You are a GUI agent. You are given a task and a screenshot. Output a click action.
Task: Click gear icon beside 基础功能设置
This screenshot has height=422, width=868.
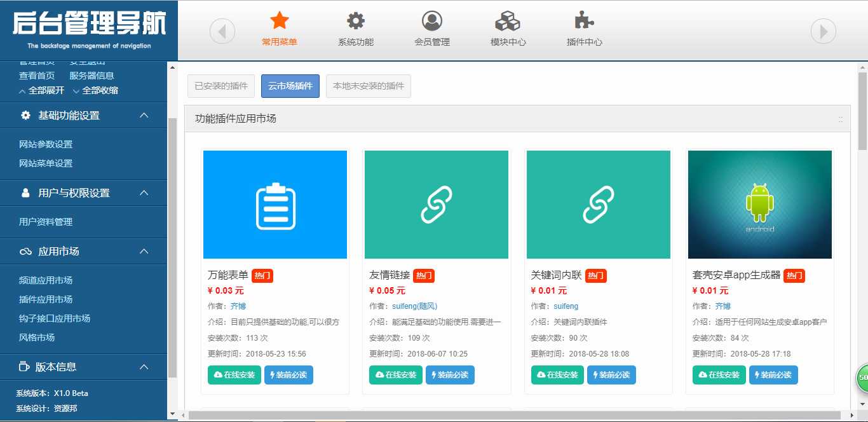tap(25, 116)
